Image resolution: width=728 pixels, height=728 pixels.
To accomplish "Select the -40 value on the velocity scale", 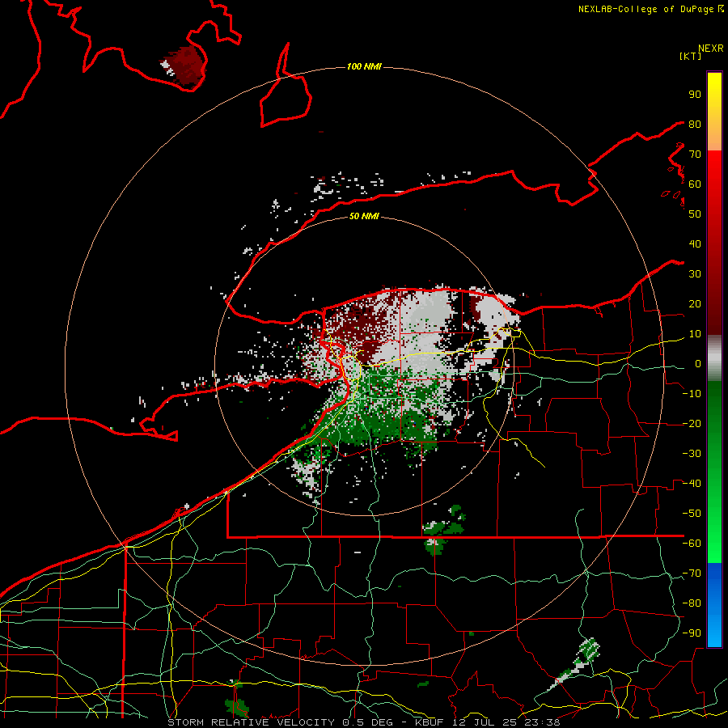I will pos(692,484).
